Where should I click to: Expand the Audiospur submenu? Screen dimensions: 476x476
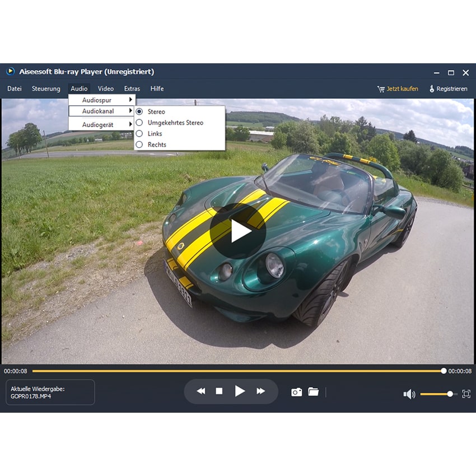click(x=101, y=100)
